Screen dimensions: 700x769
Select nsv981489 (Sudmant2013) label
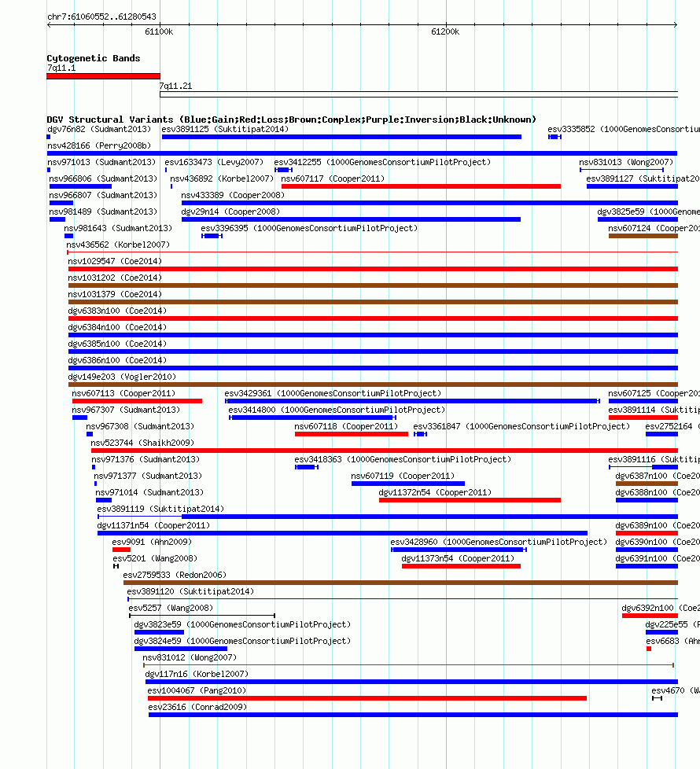point(103,212)
